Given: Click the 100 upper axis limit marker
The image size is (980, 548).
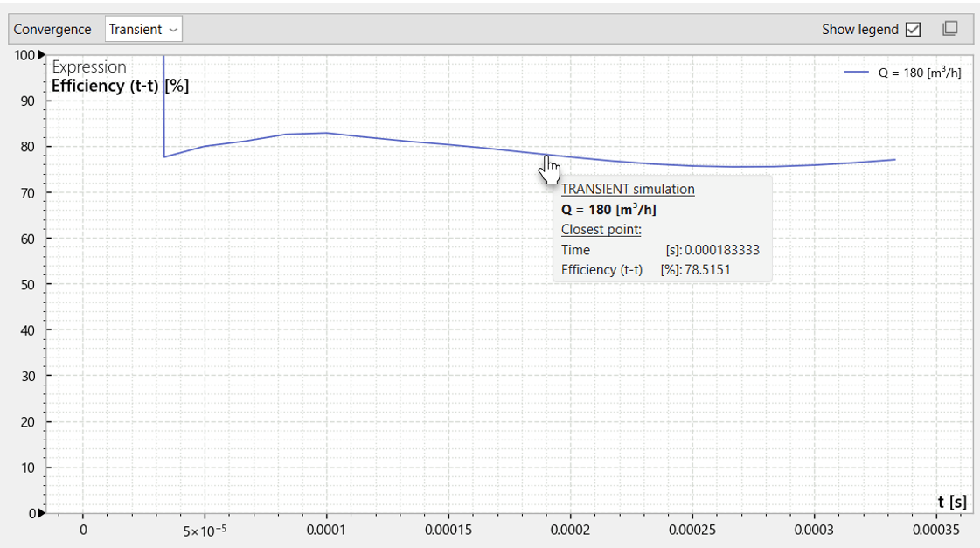Looking at the screenshot, I should 41,55.
